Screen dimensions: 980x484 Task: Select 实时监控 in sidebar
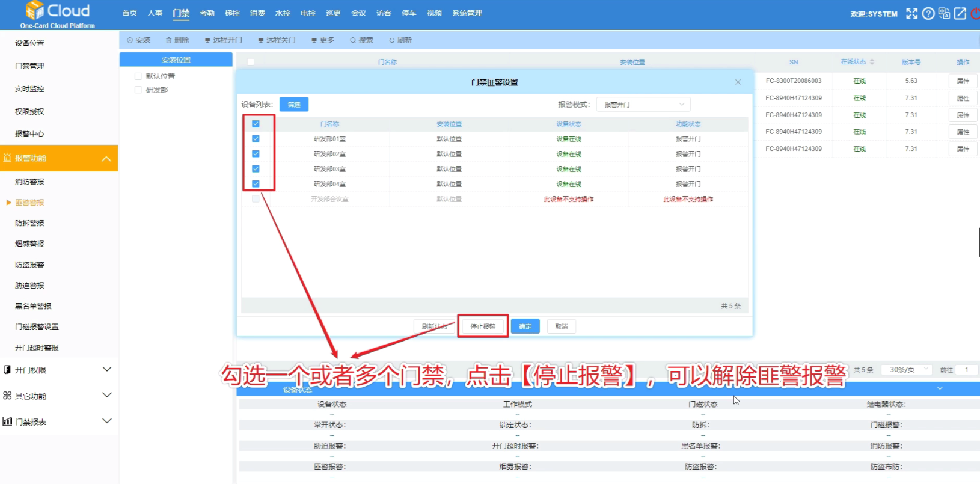tap(29, 89)
